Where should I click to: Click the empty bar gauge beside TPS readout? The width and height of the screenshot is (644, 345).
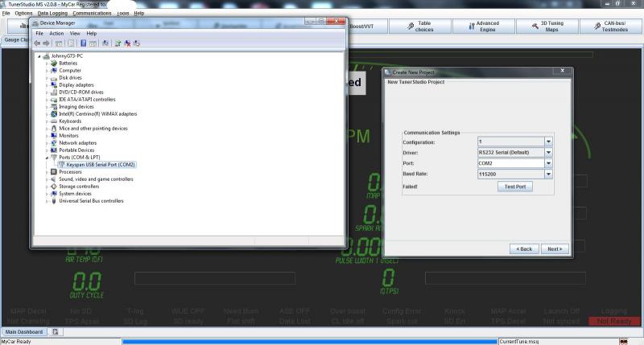coord(506,278)
